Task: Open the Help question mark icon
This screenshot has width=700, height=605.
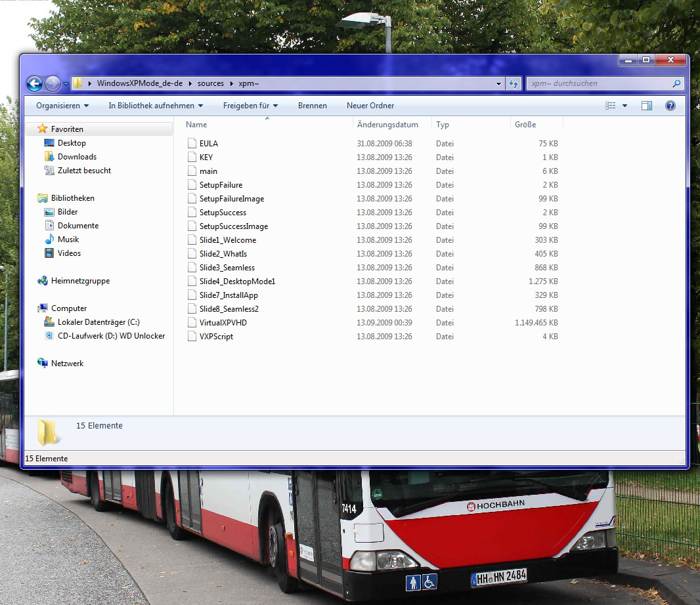Action: tap(670, 106)
